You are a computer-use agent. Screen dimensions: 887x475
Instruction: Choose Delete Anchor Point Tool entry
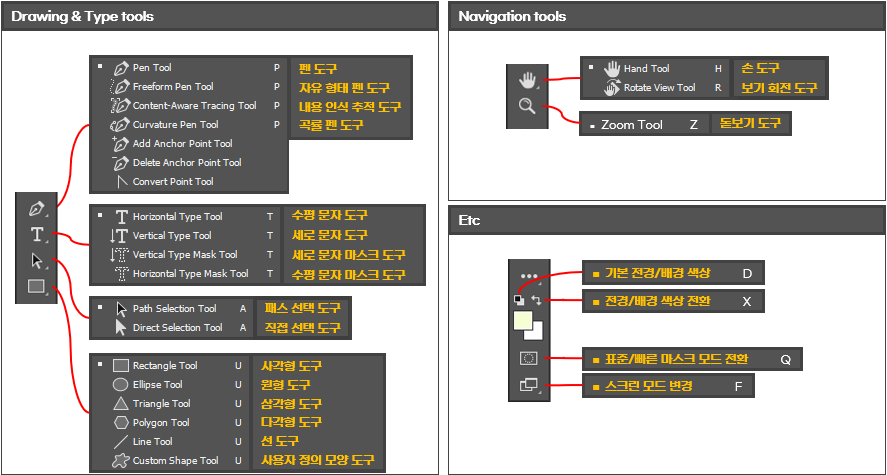point(189,163)
